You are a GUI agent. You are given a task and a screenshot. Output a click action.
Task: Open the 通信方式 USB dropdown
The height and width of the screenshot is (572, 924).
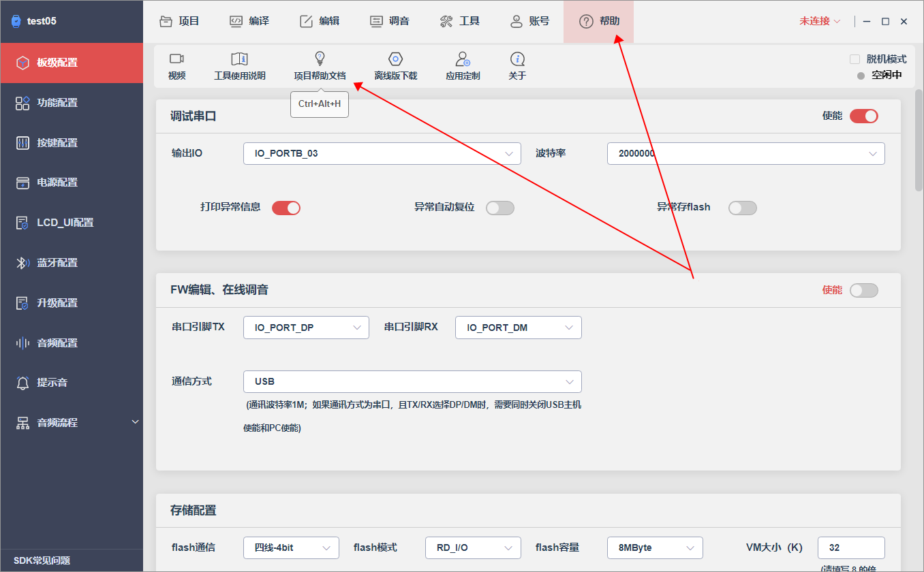tap(412, 381)
